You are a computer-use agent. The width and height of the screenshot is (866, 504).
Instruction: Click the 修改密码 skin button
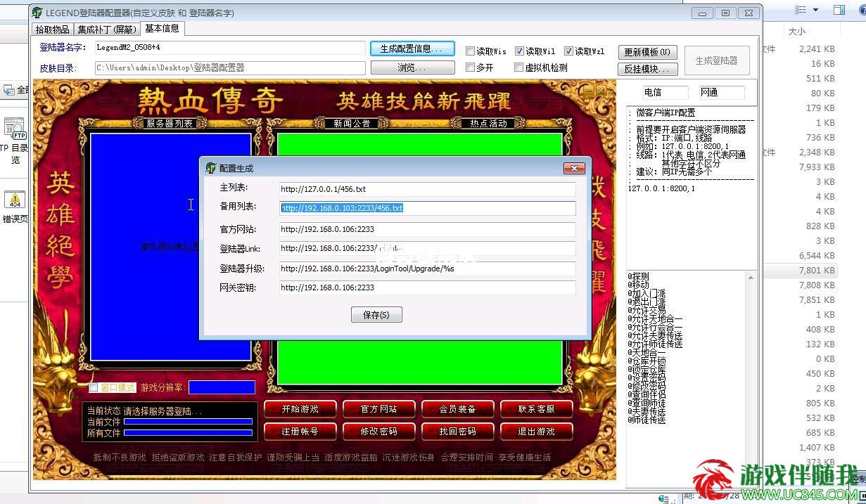point(379,431)
